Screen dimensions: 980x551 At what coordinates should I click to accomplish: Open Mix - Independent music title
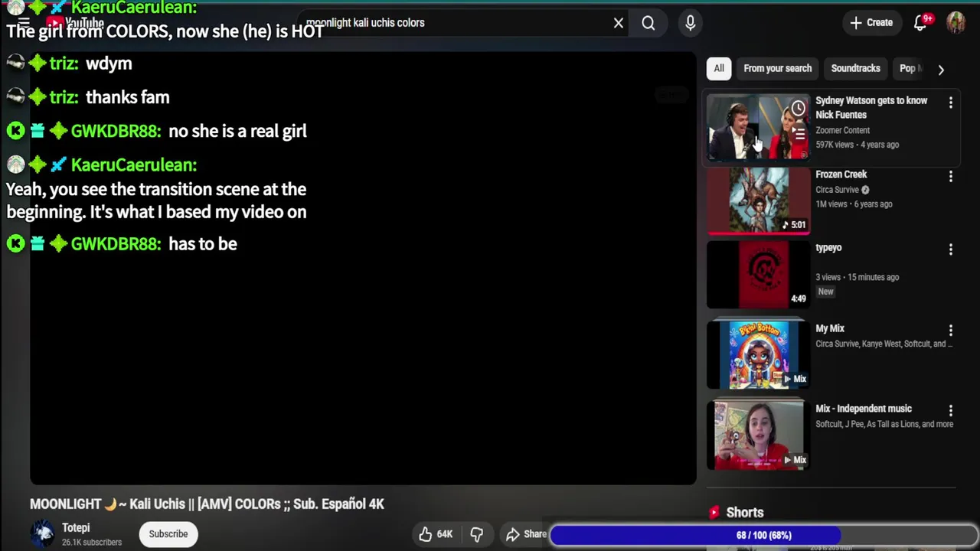[864, 409]
